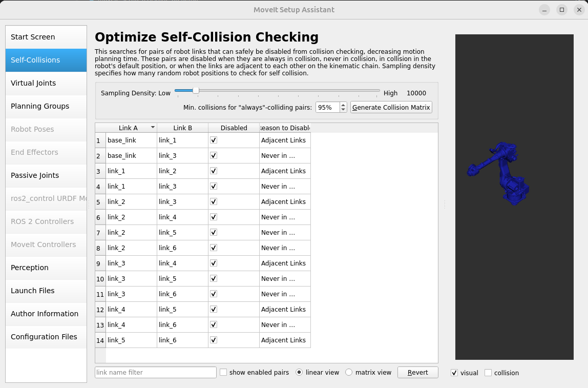Viewport: 588px width, 388px height.
Task: Enable the collision checkbox under robot view
Action: point(488,373)
